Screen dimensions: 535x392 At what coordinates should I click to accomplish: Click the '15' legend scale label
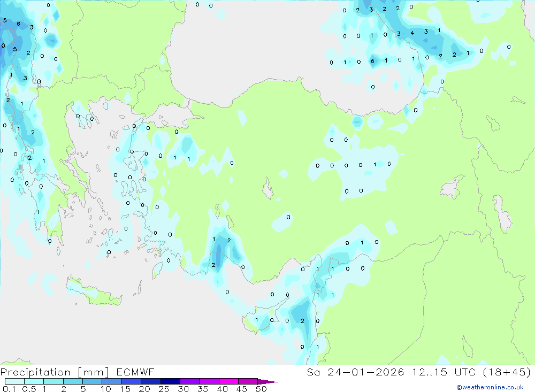pyautogui.click(x=125, y=389)
